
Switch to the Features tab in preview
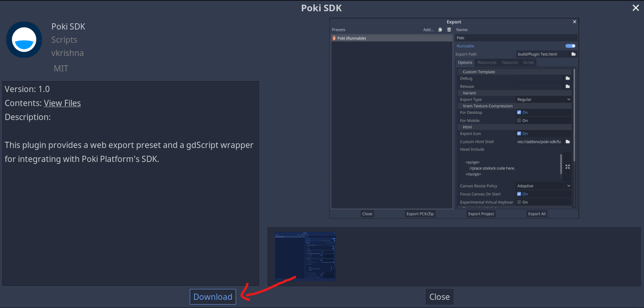click(x=509, y=63)
